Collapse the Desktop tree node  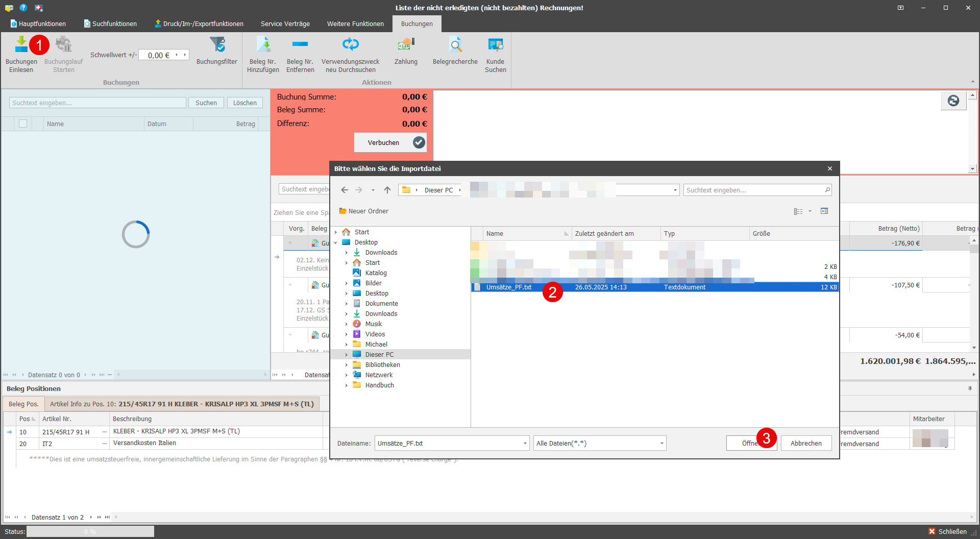point(336,242)
